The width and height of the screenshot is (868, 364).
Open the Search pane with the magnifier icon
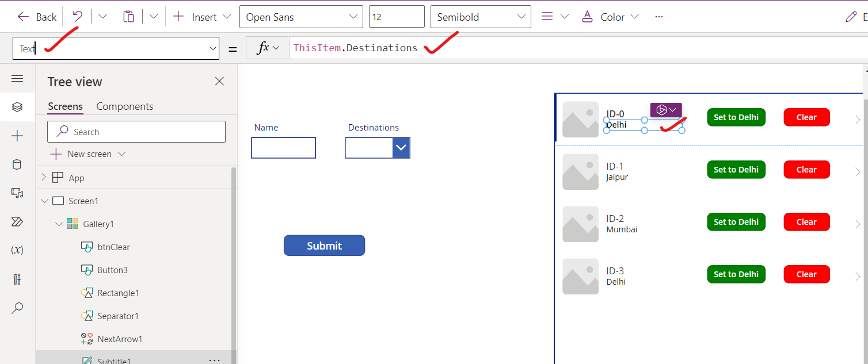pyautogui.click(x=17, y=308)
